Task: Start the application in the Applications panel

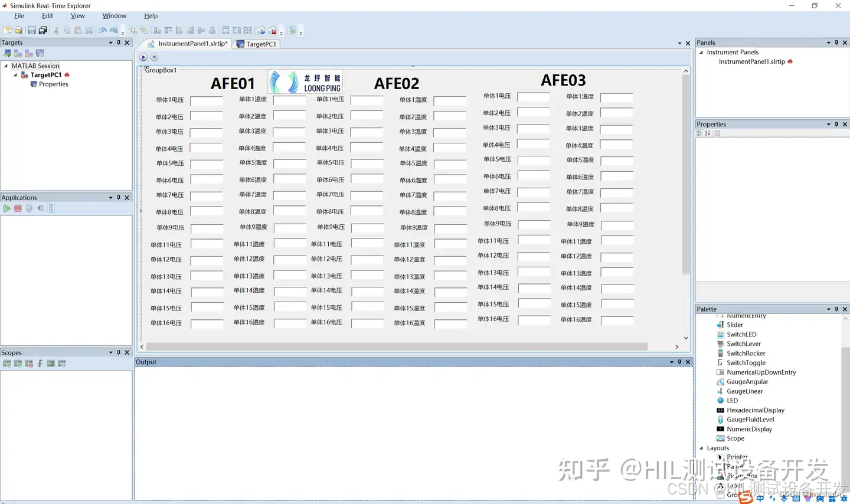Action: [7, 208]
